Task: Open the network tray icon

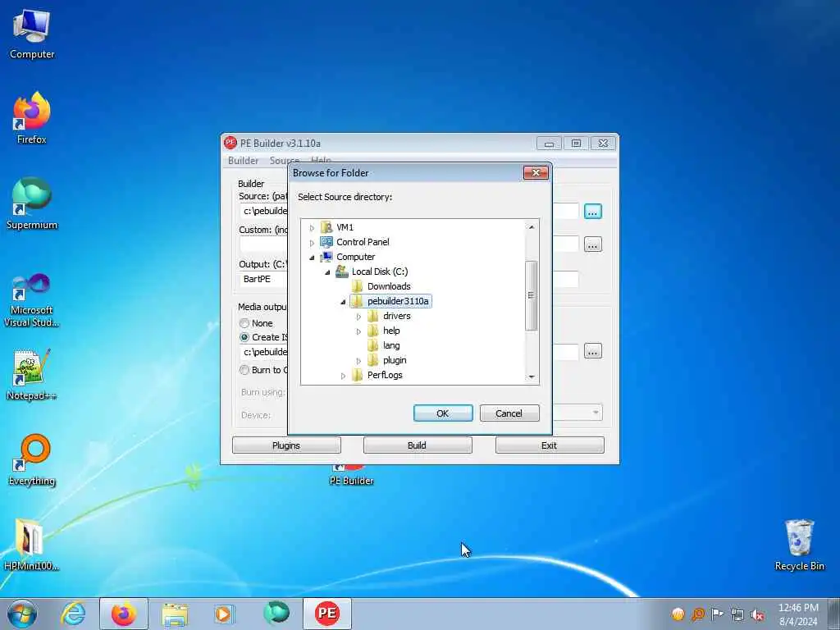Action: click(x=737, y=614)
